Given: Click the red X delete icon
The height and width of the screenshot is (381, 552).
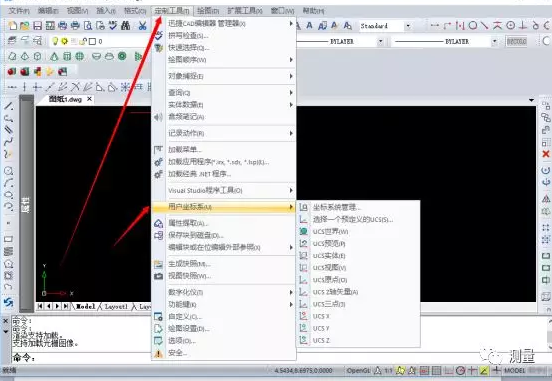Looking at the screenshot, I should point(546,154).
